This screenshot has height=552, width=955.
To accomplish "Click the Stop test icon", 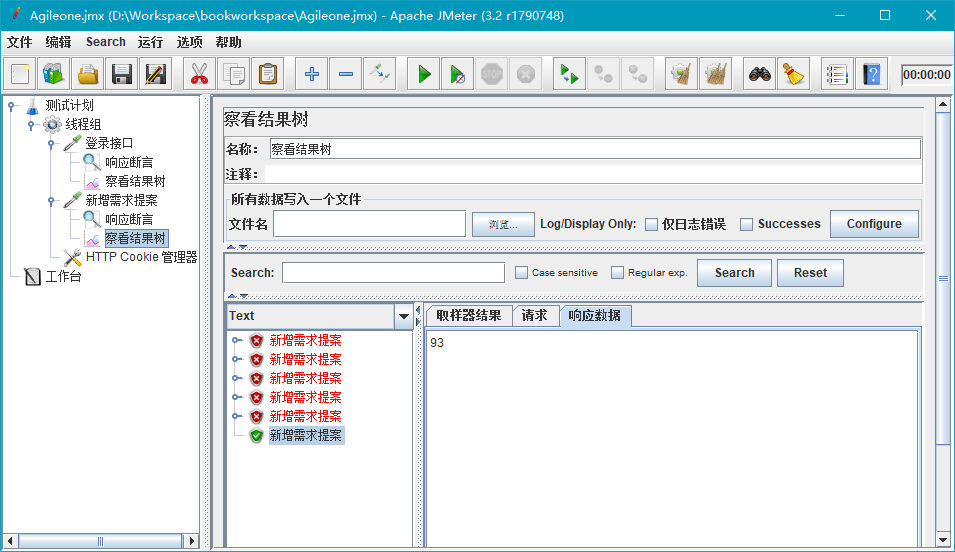I will pos(492,74).
